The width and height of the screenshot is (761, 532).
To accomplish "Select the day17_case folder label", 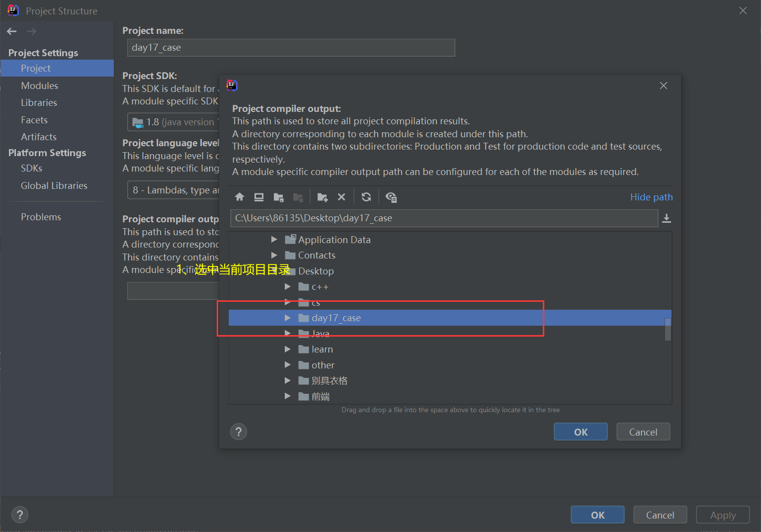I will (337, 318).
